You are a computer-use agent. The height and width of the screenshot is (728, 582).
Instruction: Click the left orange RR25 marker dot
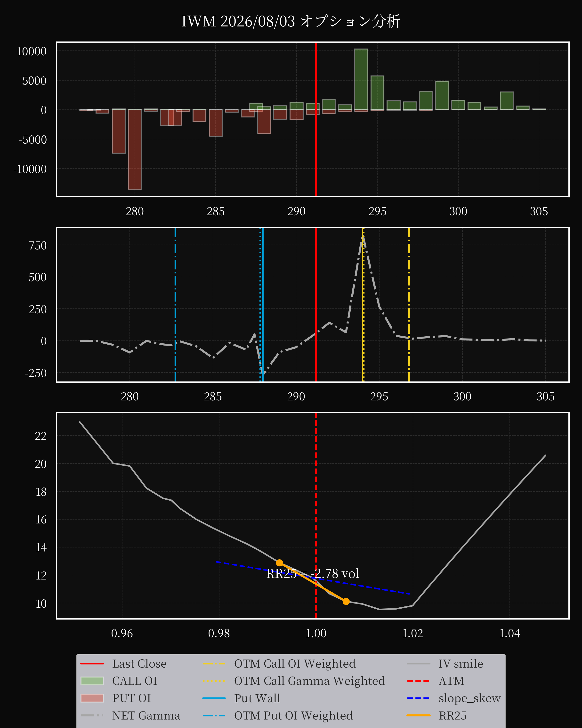279,563
